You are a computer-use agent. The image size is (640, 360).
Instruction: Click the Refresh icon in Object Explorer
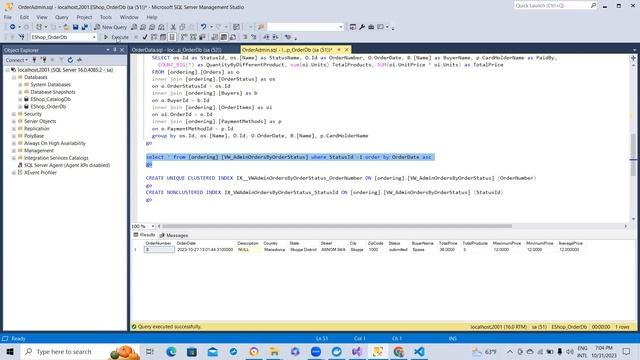click(70, 60)
